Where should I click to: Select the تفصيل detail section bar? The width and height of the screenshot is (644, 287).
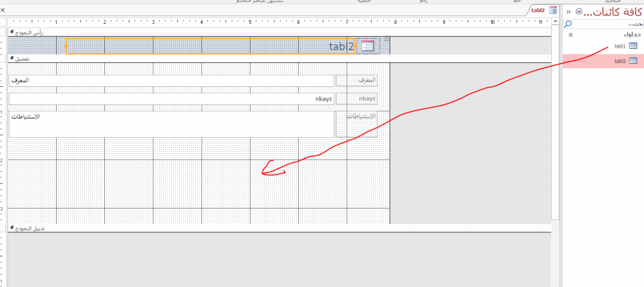click(279, 59)
